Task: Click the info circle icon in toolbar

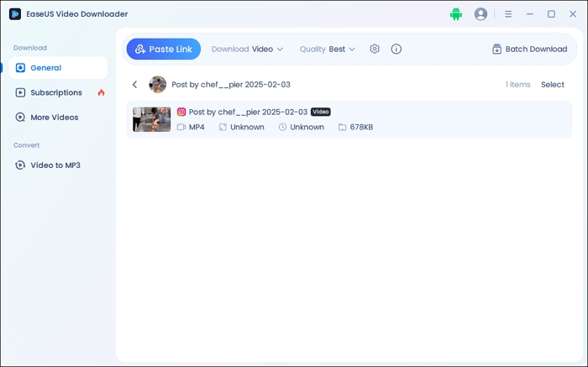Action: point(396,49)
